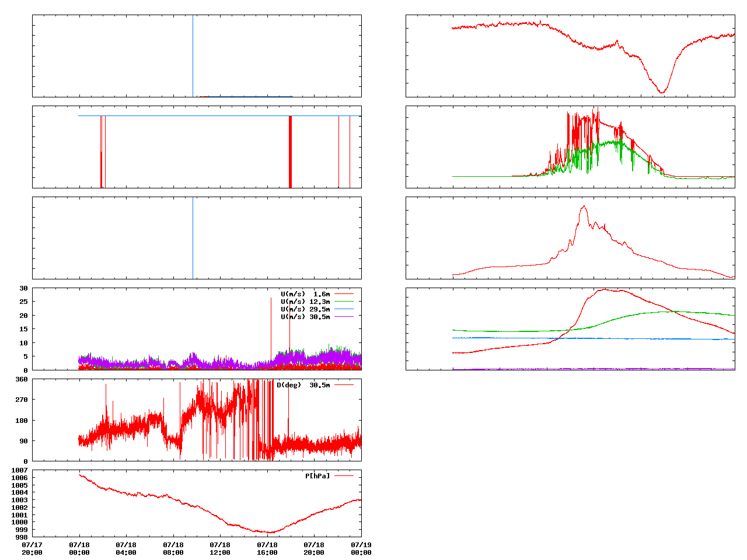
Task: Click the "07/18 00:00" time axis label
Action: (x=79, y=549)
